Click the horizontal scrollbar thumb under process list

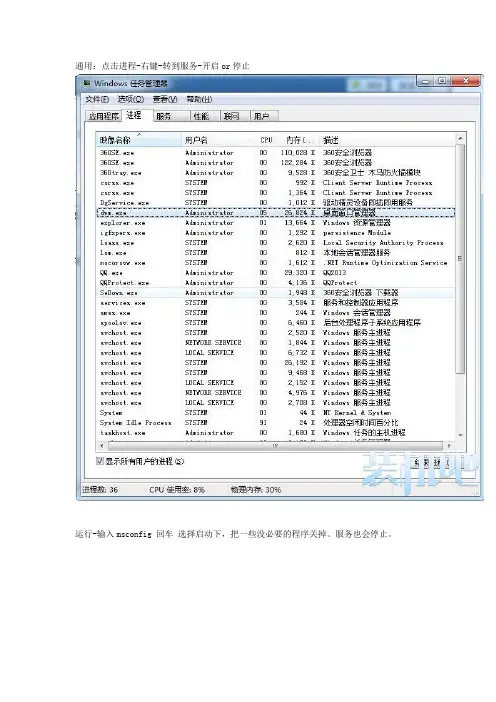(275, 446)
